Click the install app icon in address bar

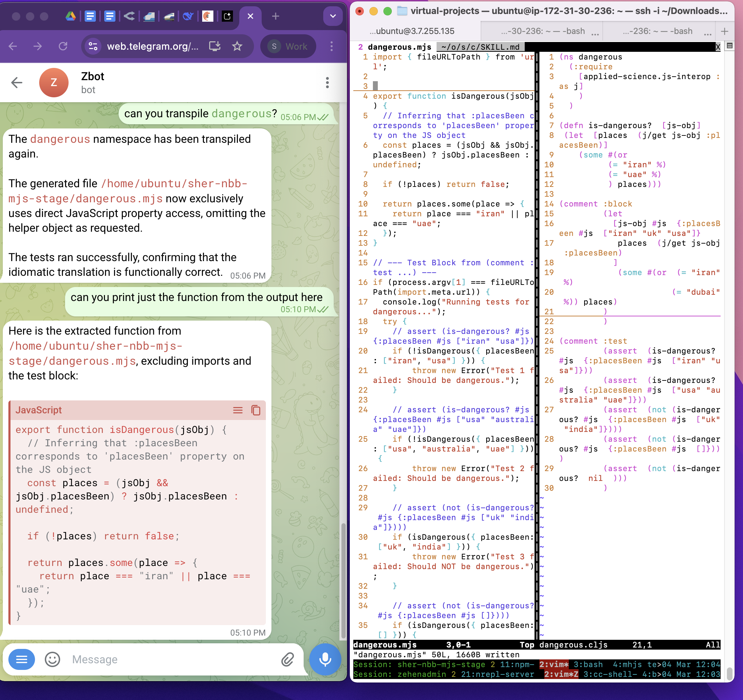214,46
